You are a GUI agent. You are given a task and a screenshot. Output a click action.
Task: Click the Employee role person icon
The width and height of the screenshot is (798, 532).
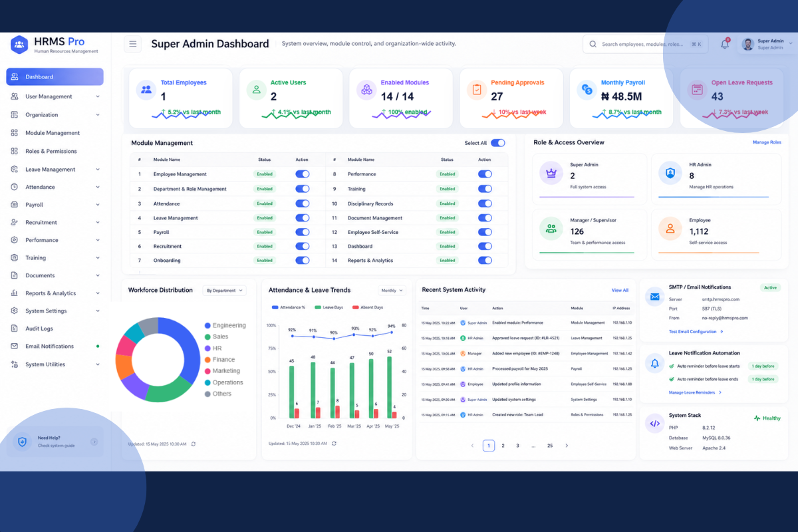tap(670, 229)
